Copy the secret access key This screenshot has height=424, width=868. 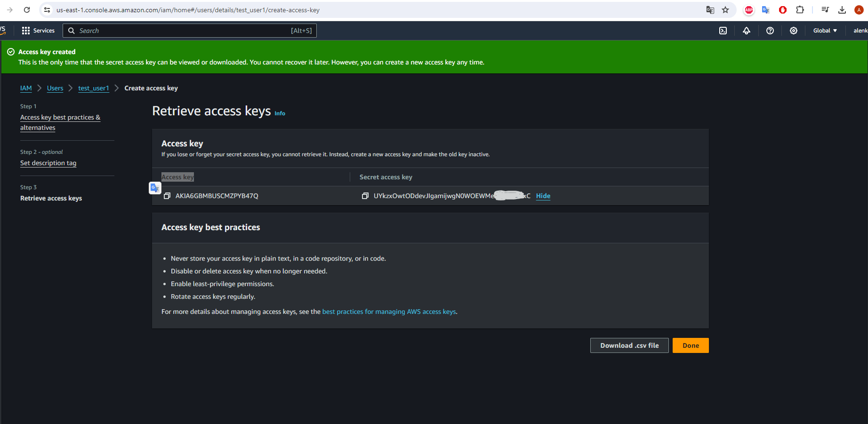click(x=365, y=196)
